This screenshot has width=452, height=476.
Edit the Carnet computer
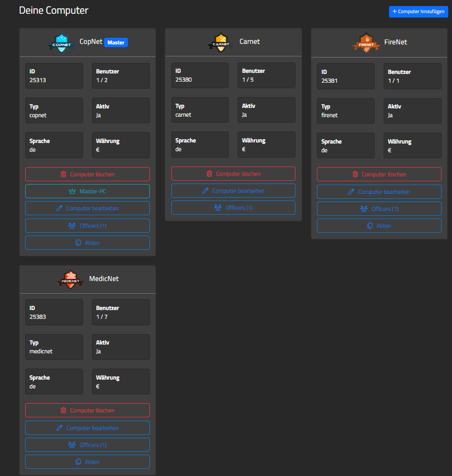tap(233, 191)
